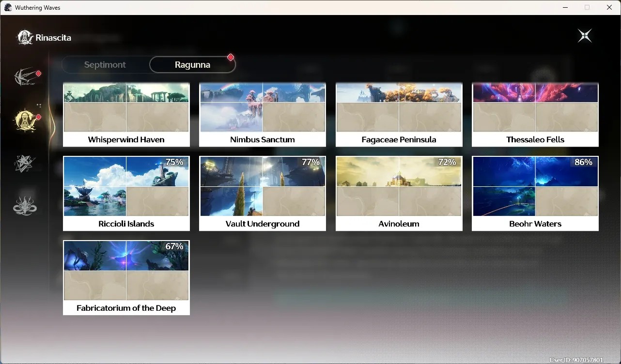Viewport: 621px width, 364px height.
Task: Select the star-shaped crystal sidebar emblem
Action: coord(25,163)
